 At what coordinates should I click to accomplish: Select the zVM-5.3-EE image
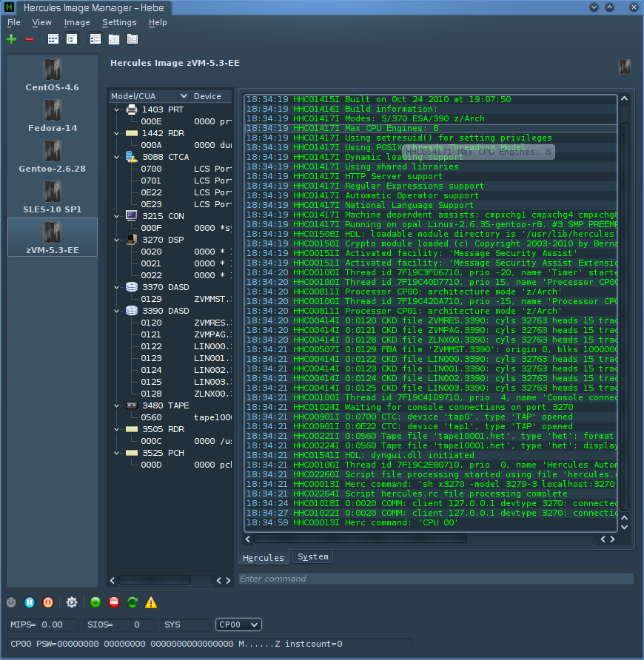point(53,238)
